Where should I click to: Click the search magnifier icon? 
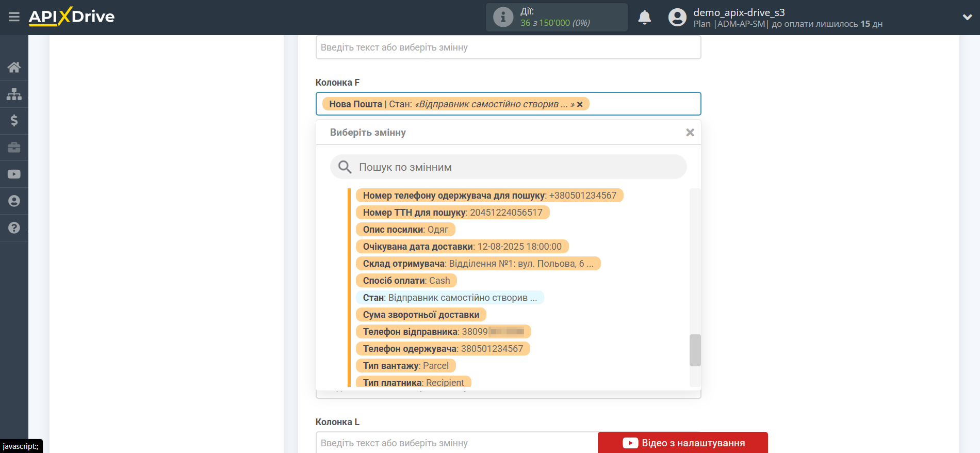point(345,167)
